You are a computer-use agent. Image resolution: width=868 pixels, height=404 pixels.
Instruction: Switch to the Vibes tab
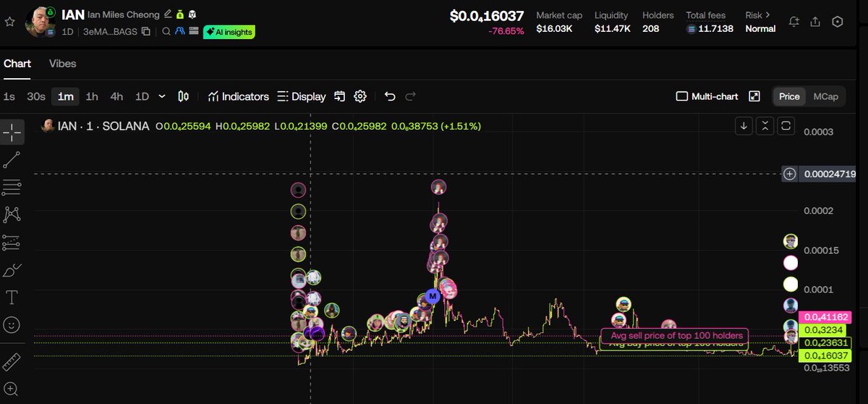(x=62, y=64)
